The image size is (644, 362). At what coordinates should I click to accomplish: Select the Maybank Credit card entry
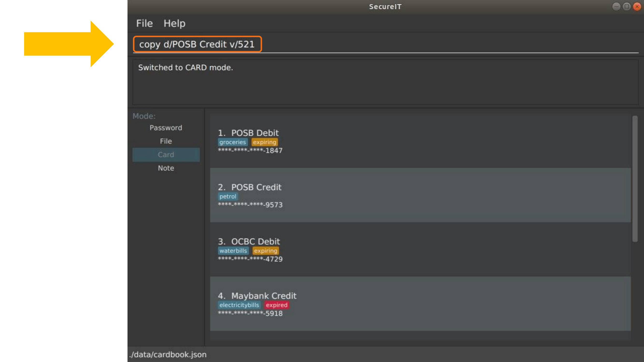click(x=420, y=304)
